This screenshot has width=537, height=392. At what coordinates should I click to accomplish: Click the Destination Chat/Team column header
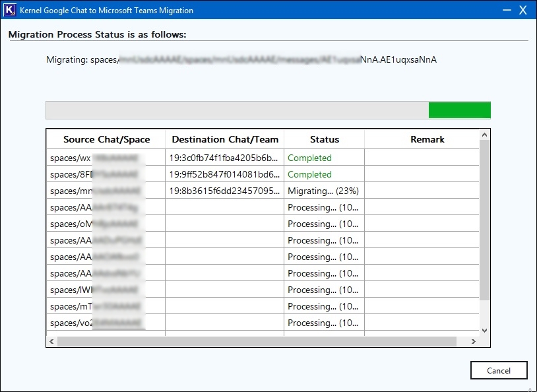pos(225,139)
